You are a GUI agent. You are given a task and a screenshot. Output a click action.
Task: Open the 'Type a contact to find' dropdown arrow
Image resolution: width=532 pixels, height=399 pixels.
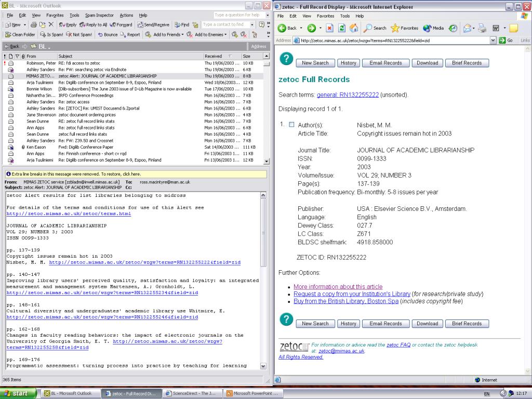tap(252, 25)
